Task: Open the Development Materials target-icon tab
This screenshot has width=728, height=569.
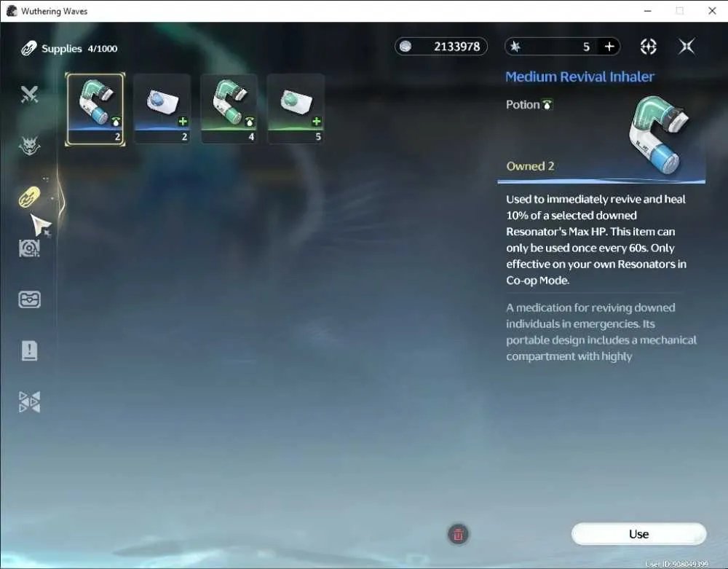Action: click(29, 248)
